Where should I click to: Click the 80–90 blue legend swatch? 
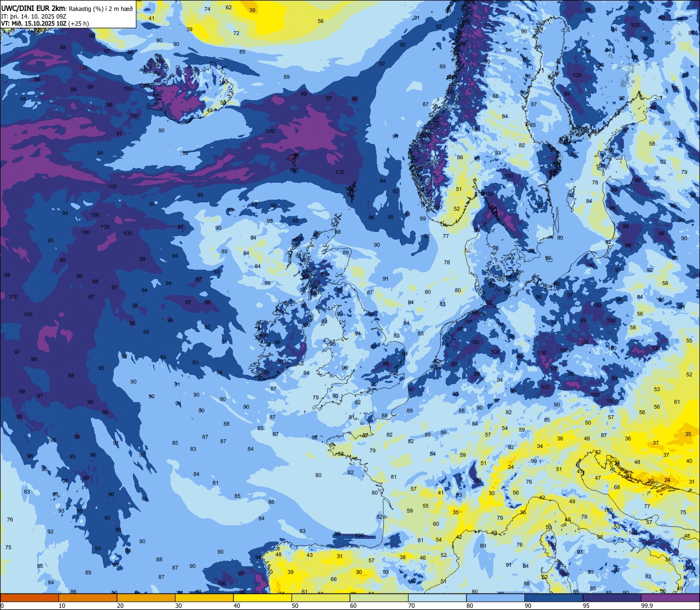(495, 597)
